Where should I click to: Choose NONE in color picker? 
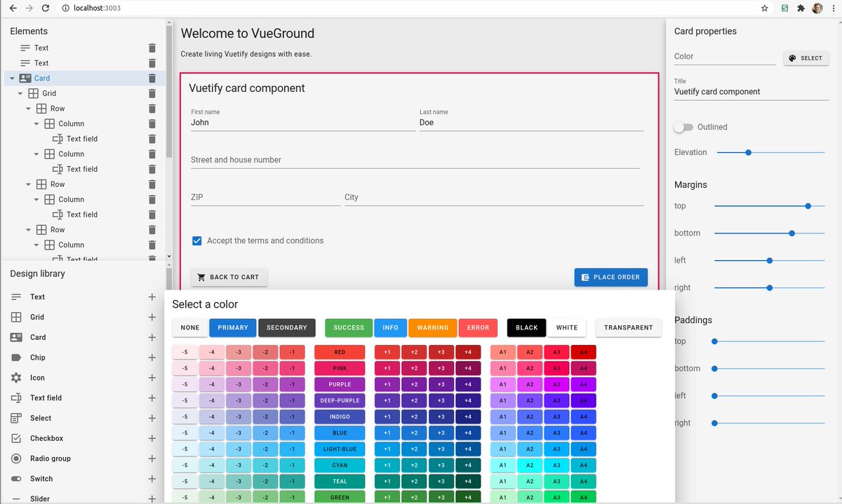[x=189, y=327]
